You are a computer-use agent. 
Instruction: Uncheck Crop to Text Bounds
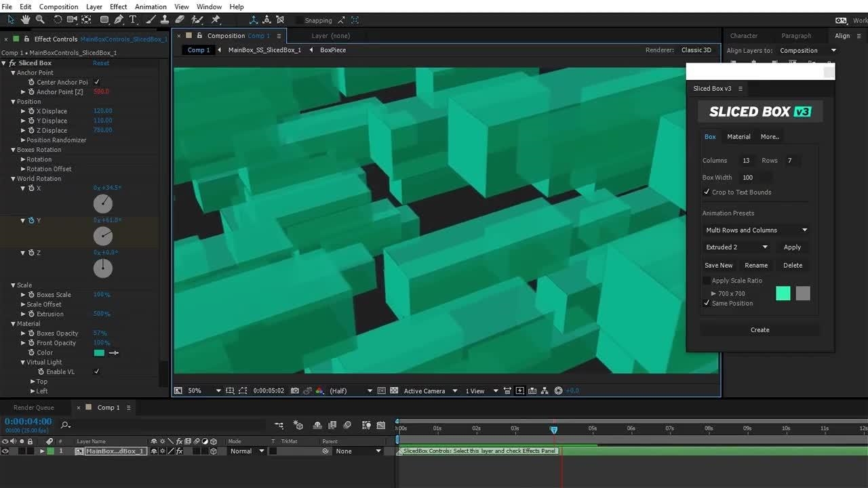707,192
